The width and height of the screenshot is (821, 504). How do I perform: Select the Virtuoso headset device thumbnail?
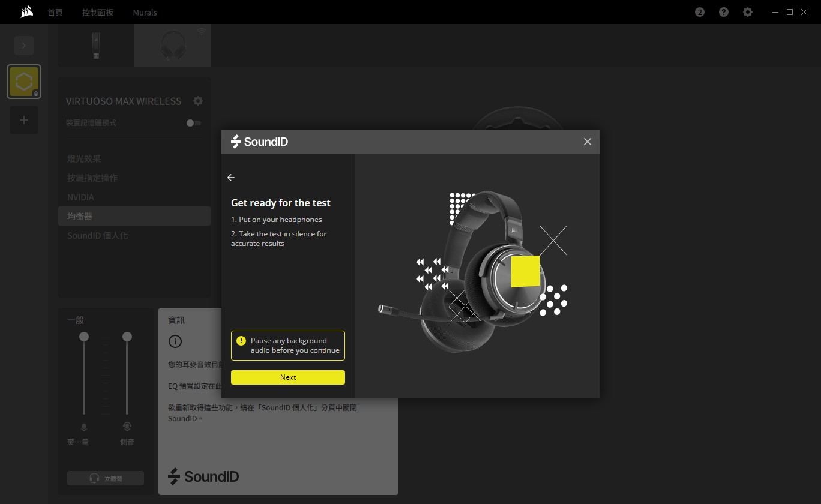click(x=173, y=46)
